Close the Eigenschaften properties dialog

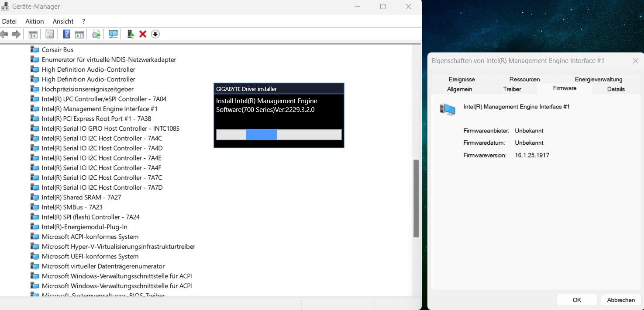click(636, 61)
